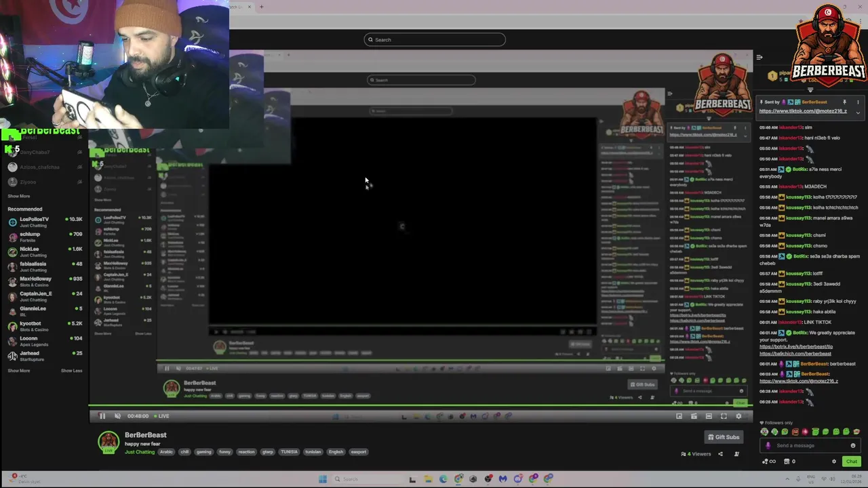868x488 pixels.
Task: Pause the outermost stream player
Action: coord(102,416)
